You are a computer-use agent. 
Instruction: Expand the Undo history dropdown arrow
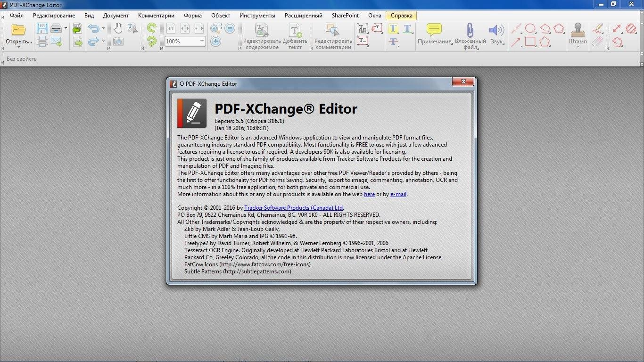[x=103, y=29]
